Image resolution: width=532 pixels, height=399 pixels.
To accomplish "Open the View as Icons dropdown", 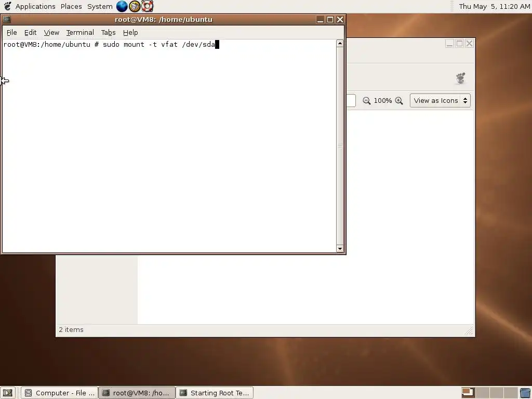I will (x=440, y=101).
